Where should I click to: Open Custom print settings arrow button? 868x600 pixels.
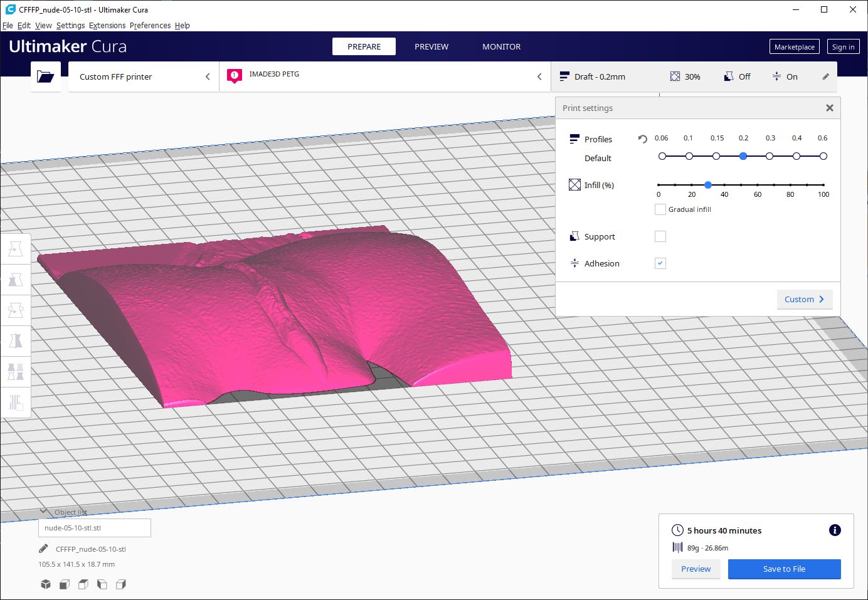tap(805, 299)
